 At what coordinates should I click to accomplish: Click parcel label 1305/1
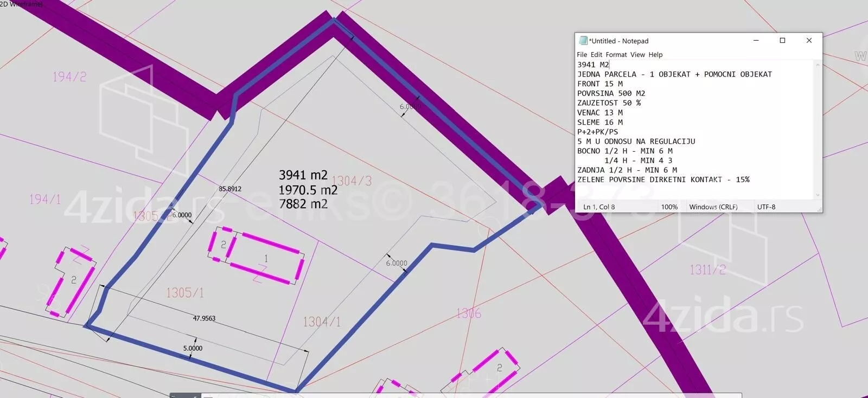pos(185,293)
